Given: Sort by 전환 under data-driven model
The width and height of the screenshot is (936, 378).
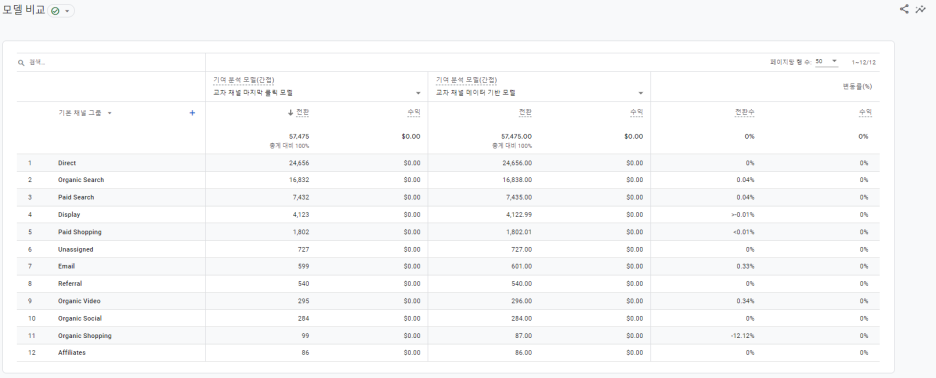Looking at the screenshot, I should click(525, 112).
